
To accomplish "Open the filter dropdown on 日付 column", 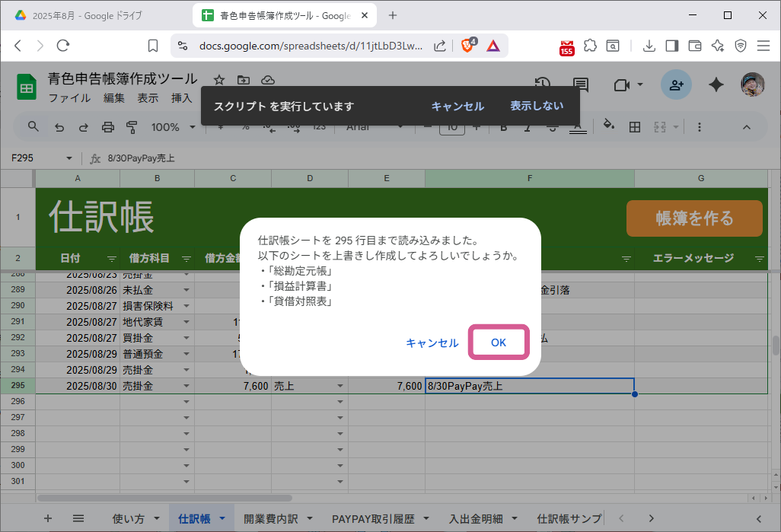I will pyautogui.click(x=112, y=258).
